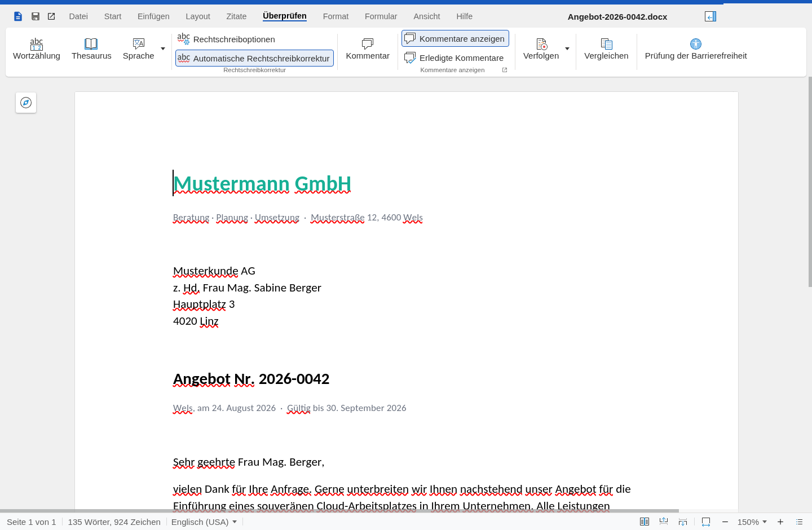The image size is (812, 530).
Task: Open the Wortzählung word count tool
Action: (x=37, y=50)
